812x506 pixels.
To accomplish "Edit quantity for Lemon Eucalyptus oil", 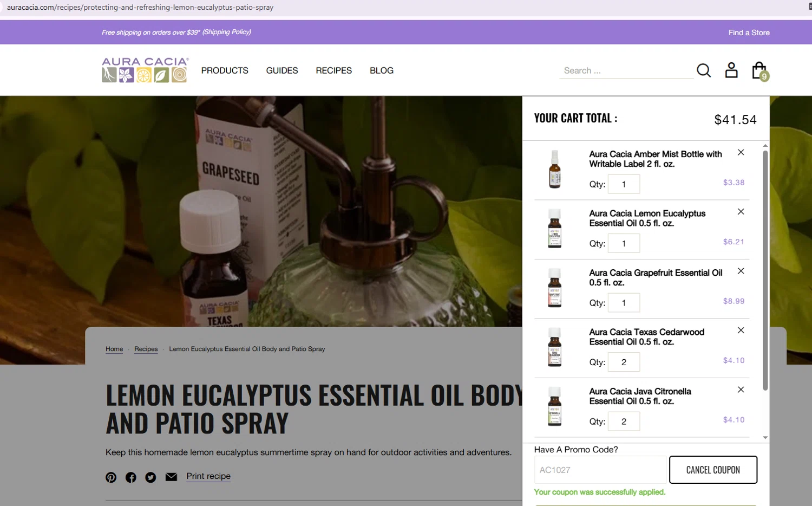I will tap(624, 243).
